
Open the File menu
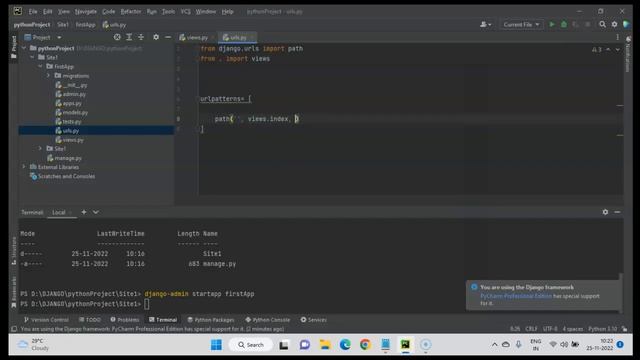coord(33,11)
